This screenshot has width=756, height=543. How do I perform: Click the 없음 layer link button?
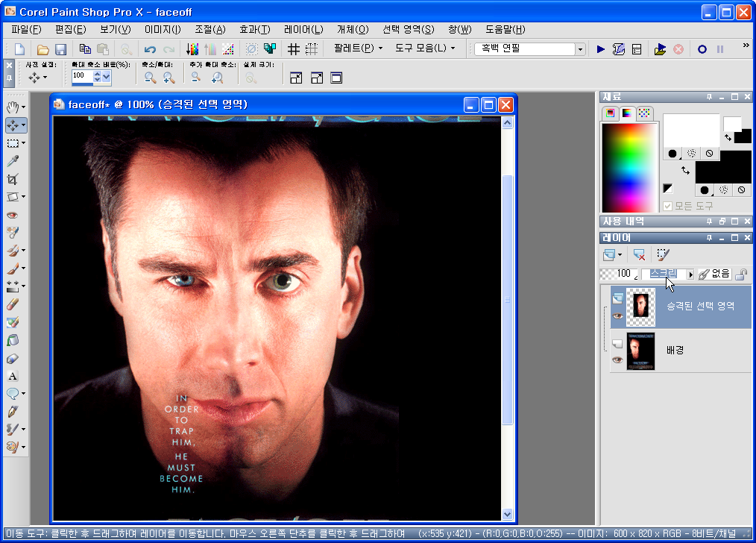tap(714, 274)
